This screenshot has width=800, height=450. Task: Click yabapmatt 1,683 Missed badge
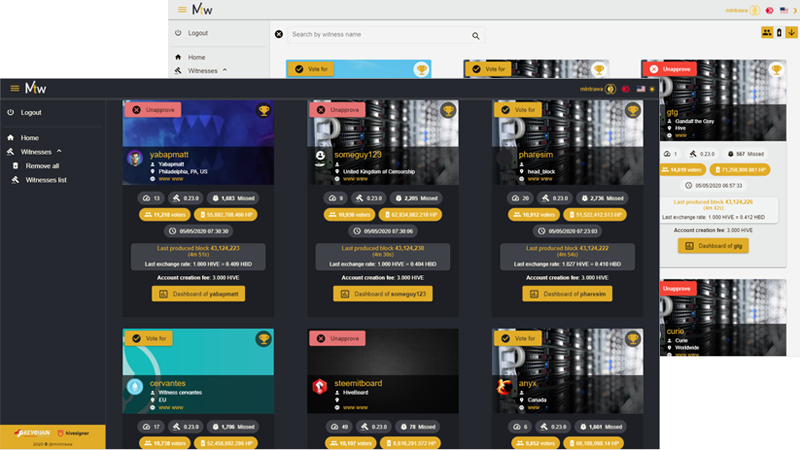(233, 198)
